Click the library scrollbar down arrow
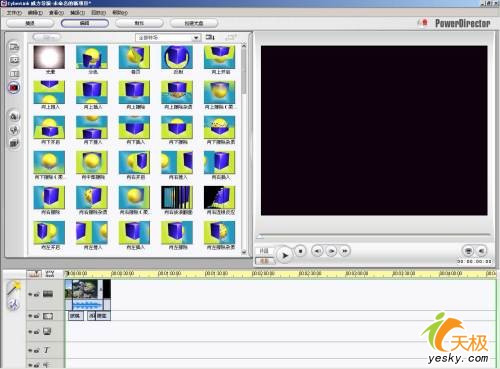500x369 pixels. click(x=244, y=252)
